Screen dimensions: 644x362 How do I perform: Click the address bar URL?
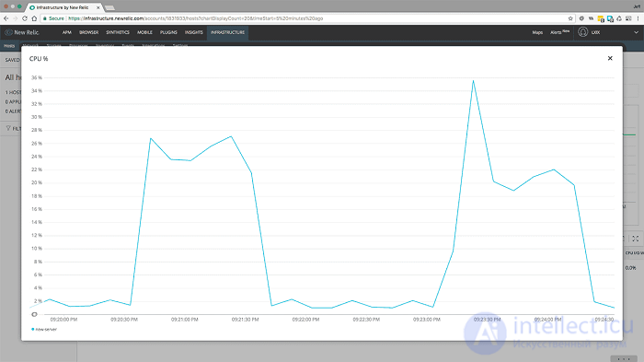pos(195,18)
